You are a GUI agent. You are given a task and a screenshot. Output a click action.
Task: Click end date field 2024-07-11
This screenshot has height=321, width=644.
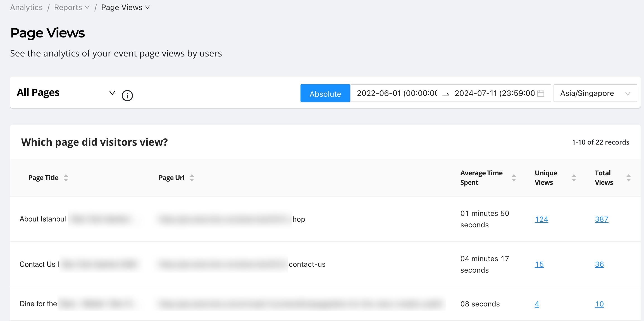494,93
